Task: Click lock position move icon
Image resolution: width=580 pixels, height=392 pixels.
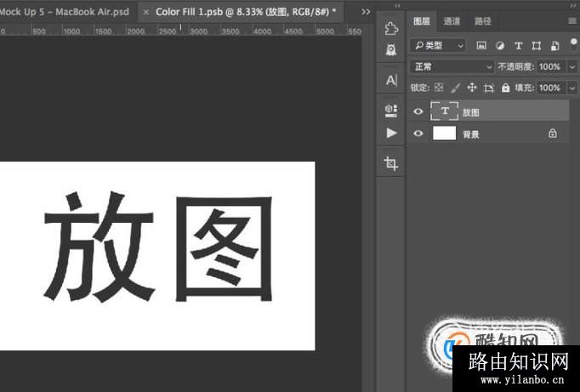Action: pyautogui.click(x=472, y=88)
